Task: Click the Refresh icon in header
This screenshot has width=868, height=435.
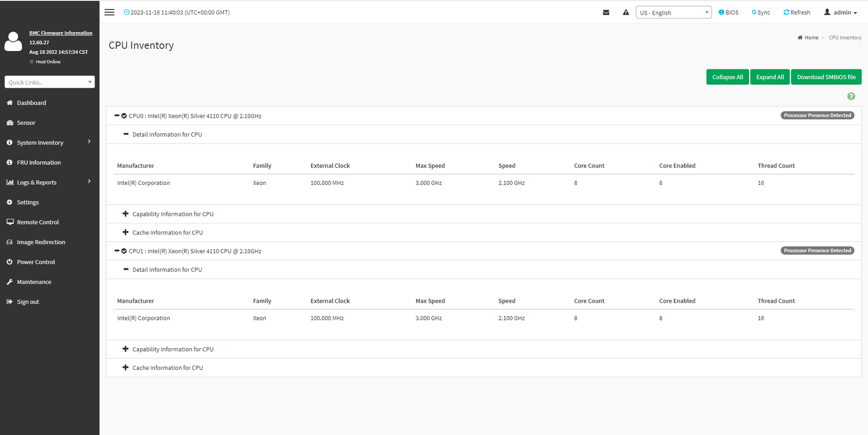Action: point(786,12)
